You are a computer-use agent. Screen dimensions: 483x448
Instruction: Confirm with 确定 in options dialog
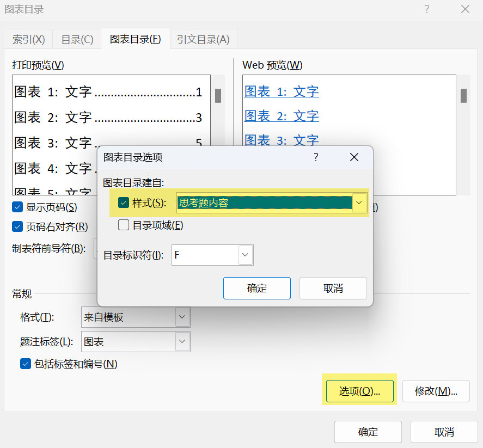[x=257, y=288]
